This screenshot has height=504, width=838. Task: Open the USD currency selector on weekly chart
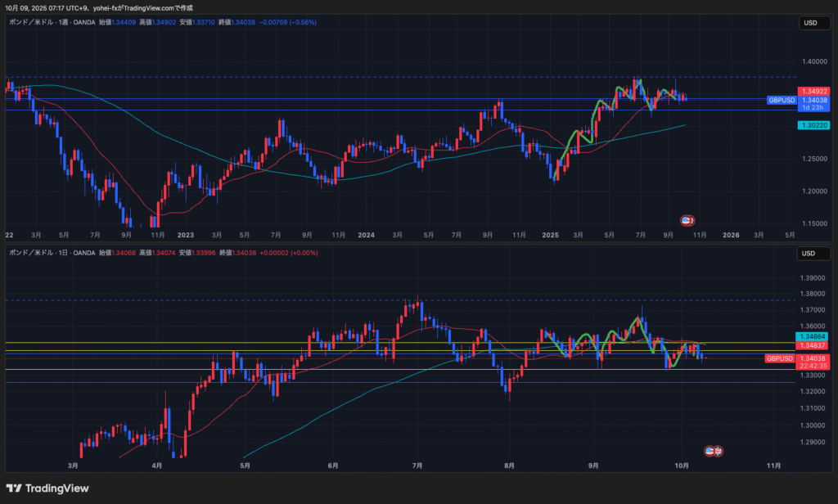(809, 23)
